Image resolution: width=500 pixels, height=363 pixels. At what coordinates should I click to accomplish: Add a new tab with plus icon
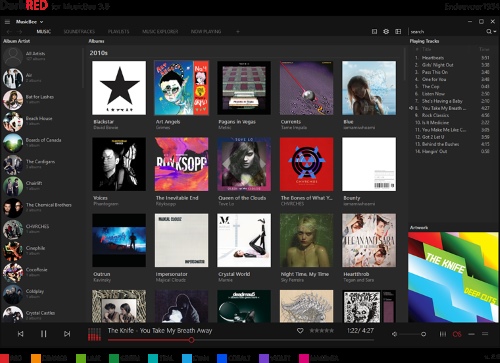pos(238,32)
